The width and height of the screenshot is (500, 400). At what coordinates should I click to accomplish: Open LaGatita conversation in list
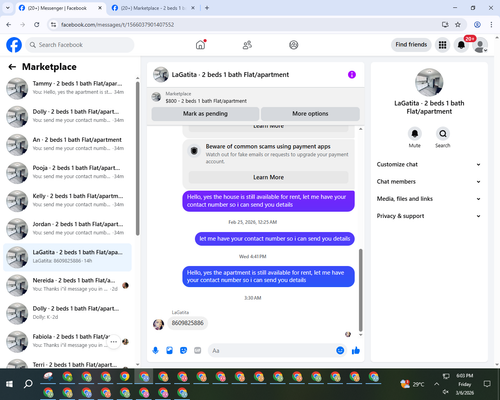pos(67,257)
